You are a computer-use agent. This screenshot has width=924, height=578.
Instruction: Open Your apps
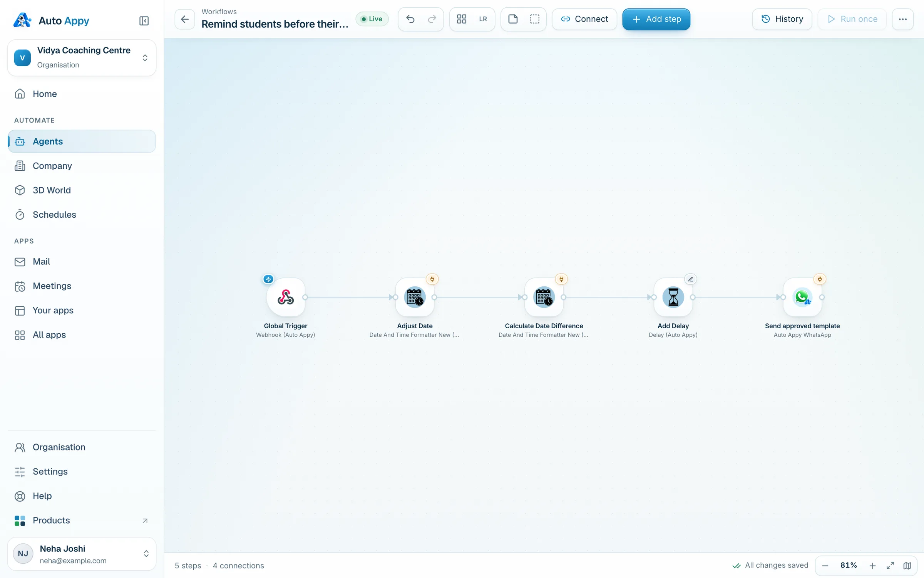tap(82, 311)
